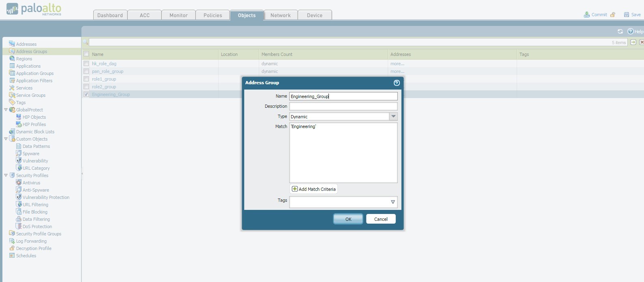Click the Commit icon in top bar
Viewport: 644px width, 282px height.
[x=586, y=15]
